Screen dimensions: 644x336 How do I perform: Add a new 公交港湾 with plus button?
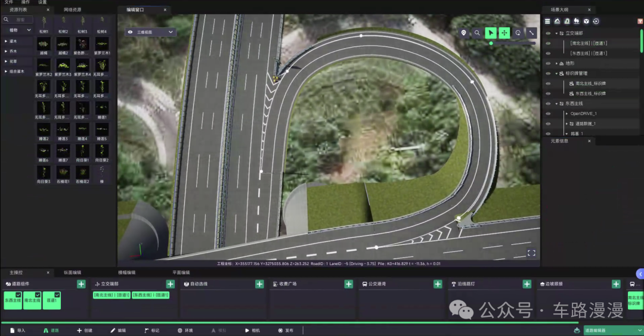point(438,284)
